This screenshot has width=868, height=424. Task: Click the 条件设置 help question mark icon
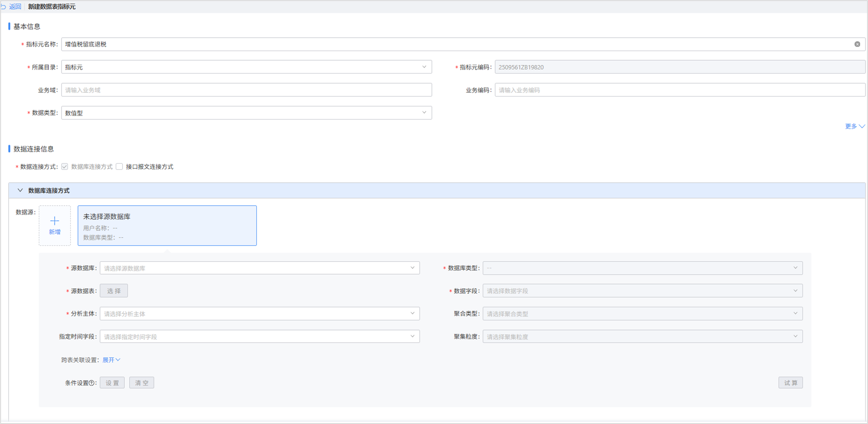[x=92, y=383]
